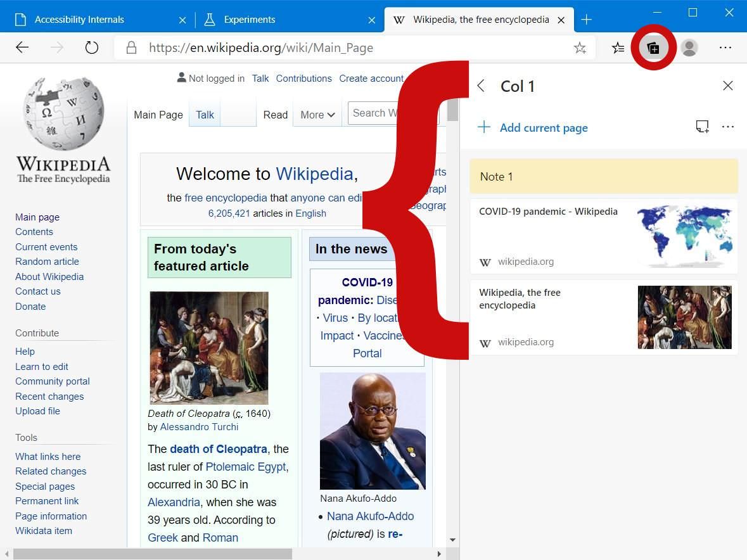This screenshot has height=560, width=747.
Task: Open the Main Page namespace tab
Action: pyautogui.click(x=158, y=115)
